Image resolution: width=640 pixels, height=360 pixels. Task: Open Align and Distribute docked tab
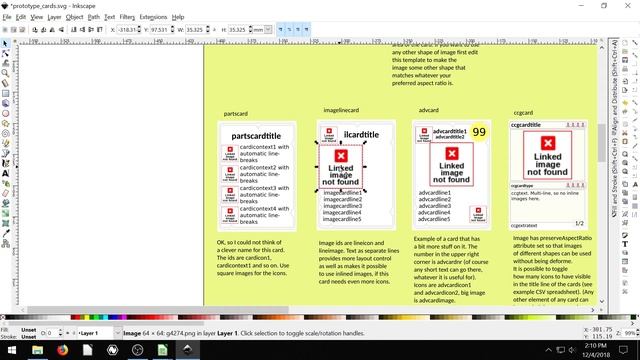click(614, 87)
